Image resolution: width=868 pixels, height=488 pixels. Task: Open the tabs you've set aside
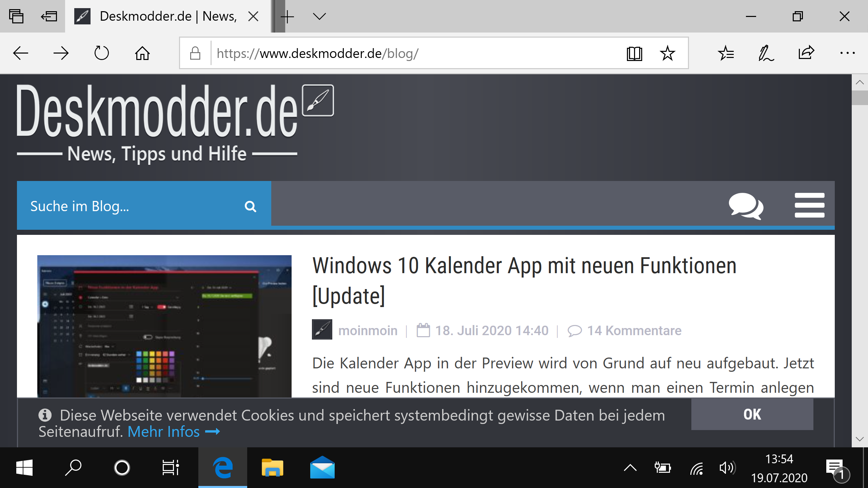tap(16, 16)
